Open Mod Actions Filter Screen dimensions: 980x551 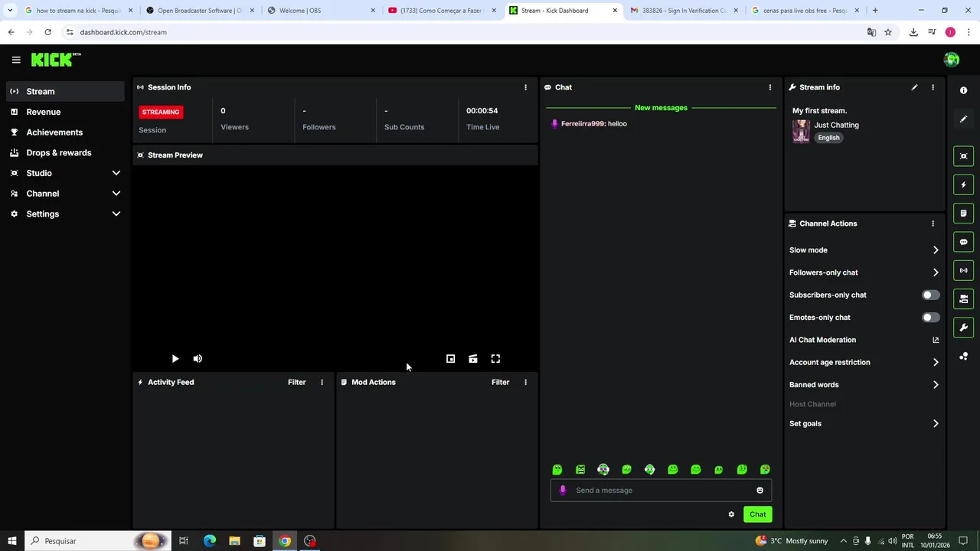click(500, 382)
